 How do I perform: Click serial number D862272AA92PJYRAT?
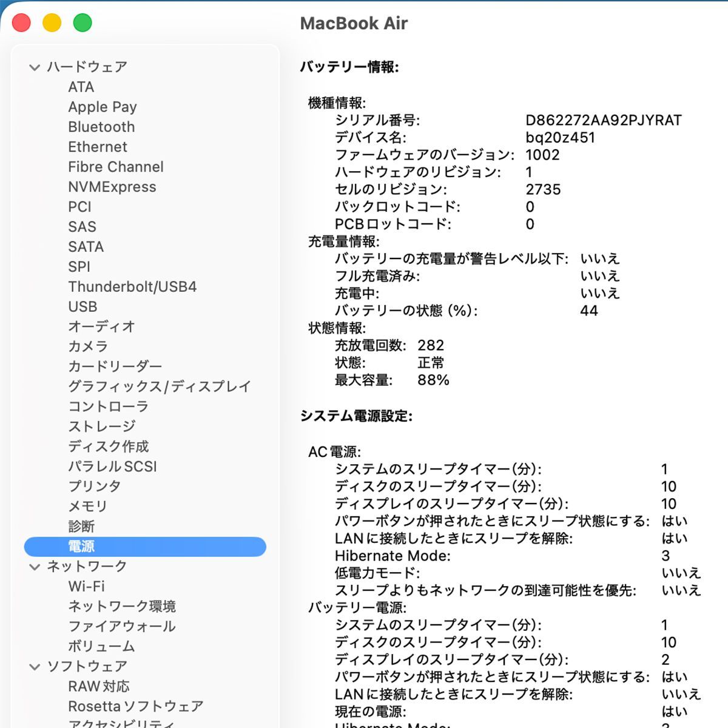604,120
